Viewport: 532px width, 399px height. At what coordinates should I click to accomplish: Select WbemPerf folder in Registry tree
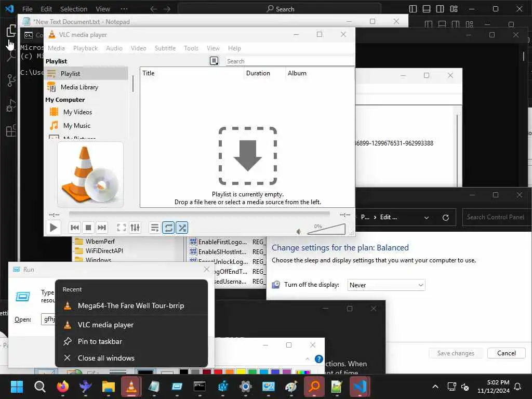(x=100, y=241)
